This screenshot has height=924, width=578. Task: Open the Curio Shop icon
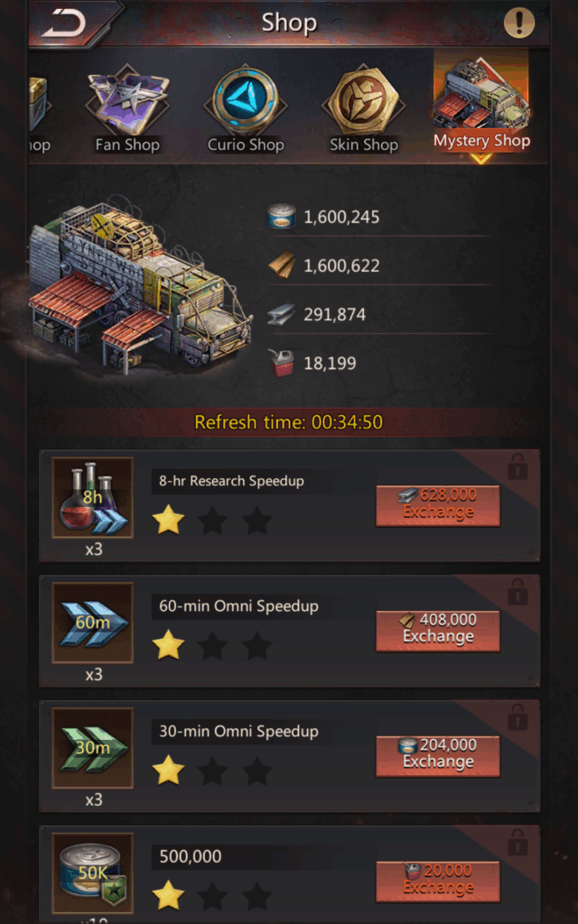click(x=246, y=109)
